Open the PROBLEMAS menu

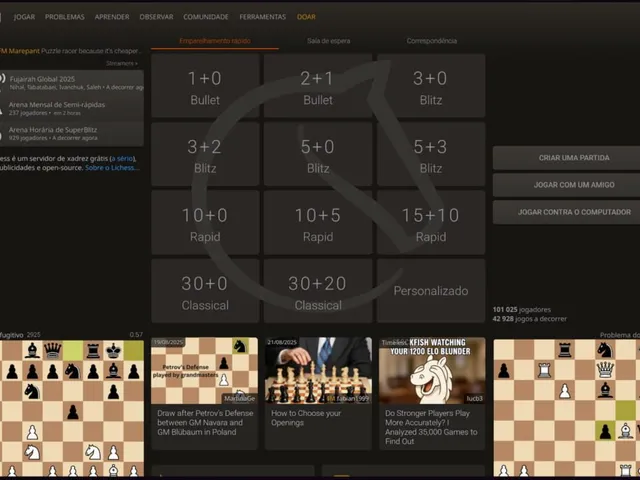[x=64, y=17]
